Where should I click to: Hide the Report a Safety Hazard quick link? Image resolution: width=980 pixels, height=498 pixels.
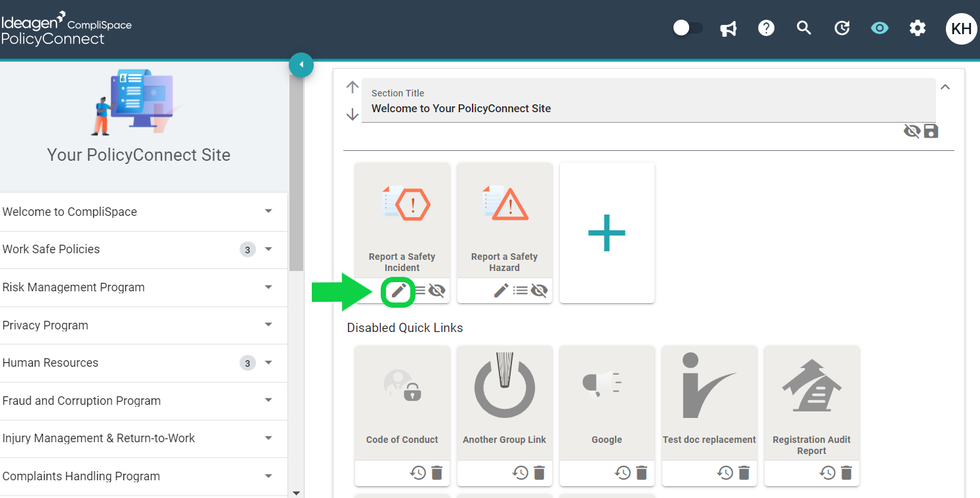[539, 291]
